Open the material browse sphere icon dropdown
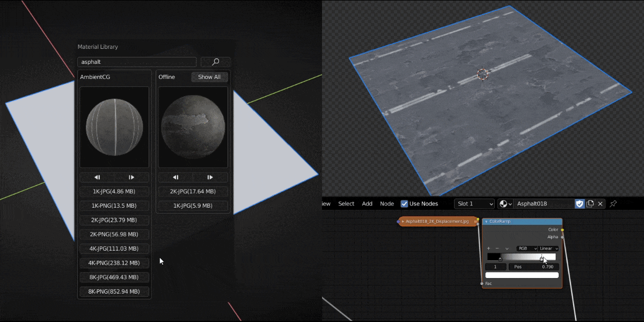 [x=505, y=204]
